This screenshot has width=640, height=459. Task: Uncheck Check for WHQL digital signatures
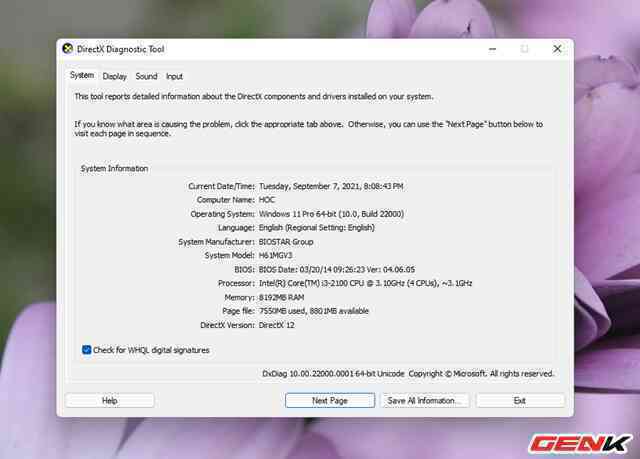click(x=87, y=350)
